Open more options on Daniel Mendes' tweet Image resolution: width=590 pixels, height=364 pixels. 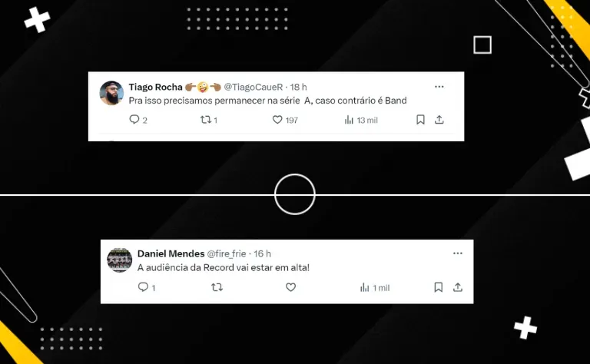point(458,253)
